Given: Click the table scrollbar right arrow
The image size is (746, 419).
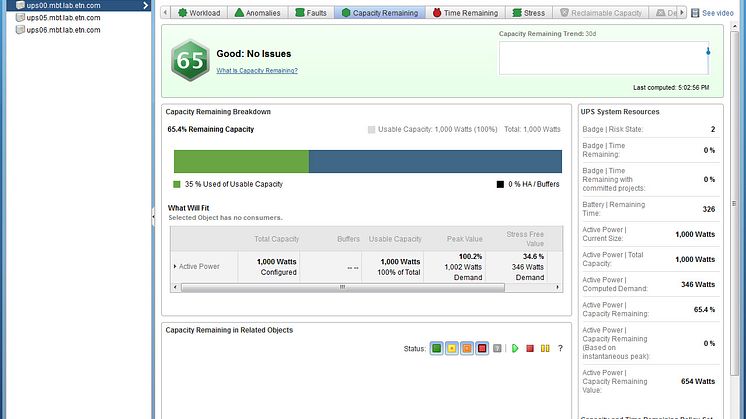Looking at the screenshot, I should 558,287.
